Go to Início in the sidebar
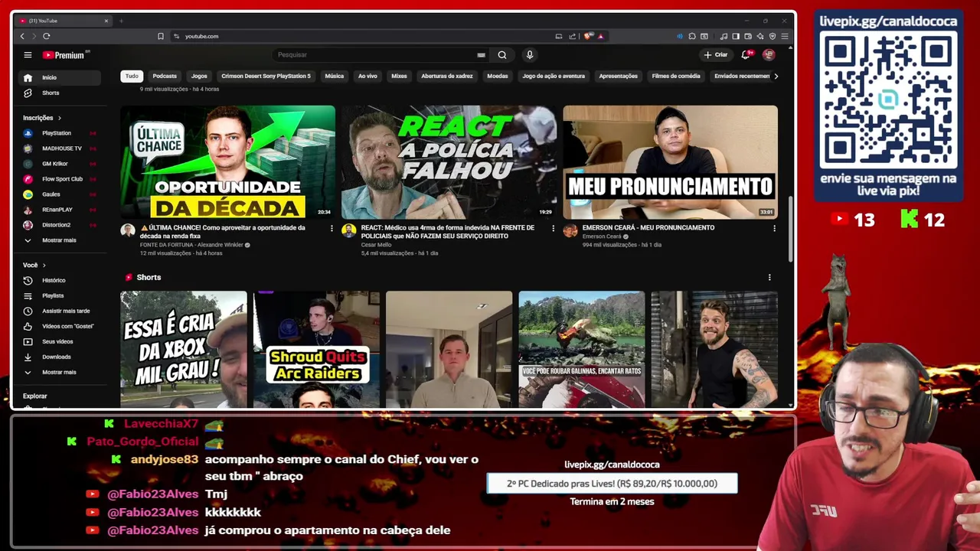 click(60, 77)
